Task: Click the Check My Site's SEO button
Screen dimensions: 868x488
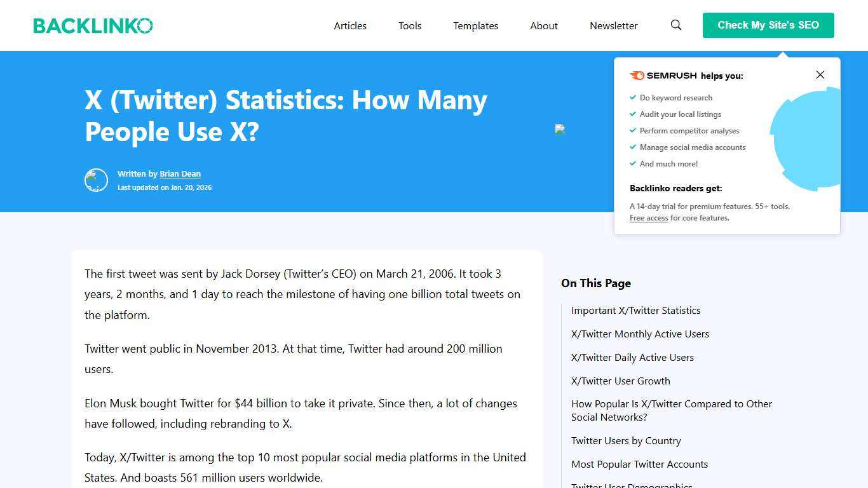Action: click(768, 25)
